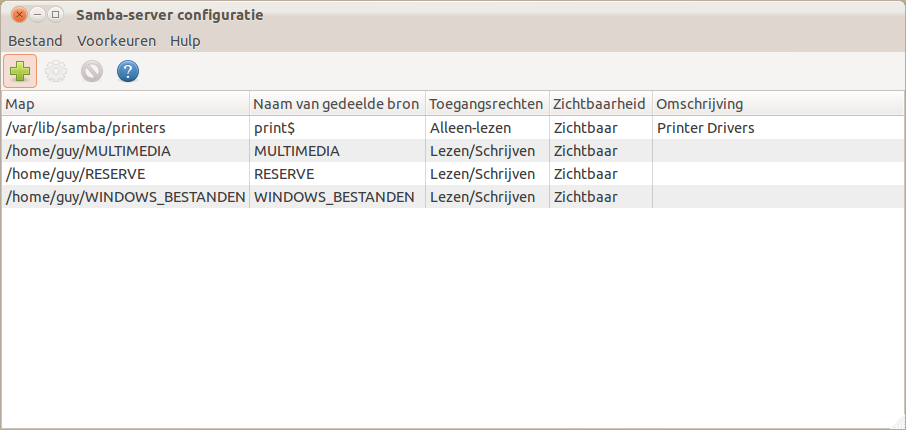This screenshot has height=430, width=906.
Task: Open the Hulp menu
Action: (x=185, y=41)
